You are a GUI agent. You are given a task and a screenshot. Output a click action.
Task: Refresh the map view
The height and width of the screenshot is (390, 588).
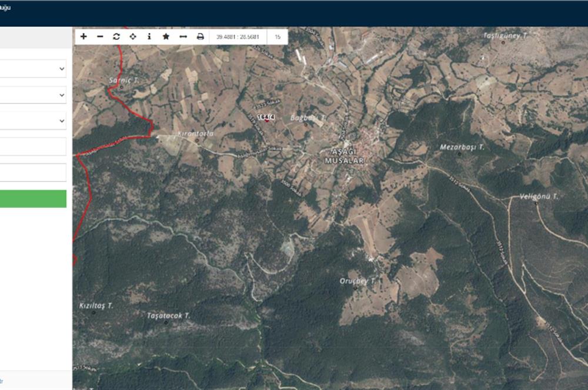115,36
